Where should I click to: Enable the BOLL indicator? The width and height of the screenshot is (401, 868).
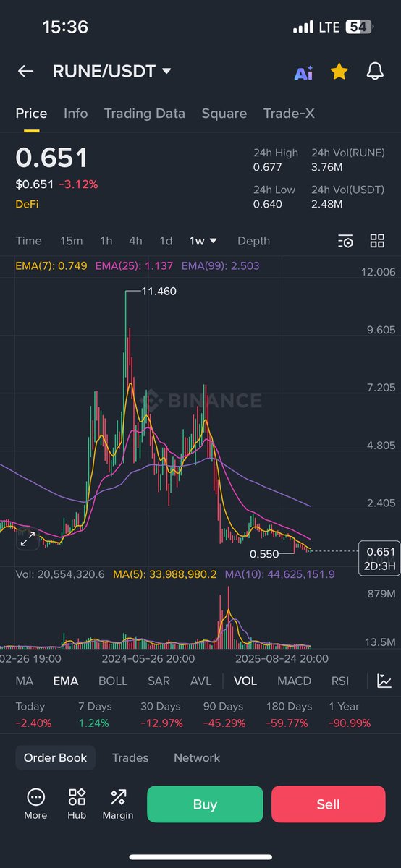113,681
